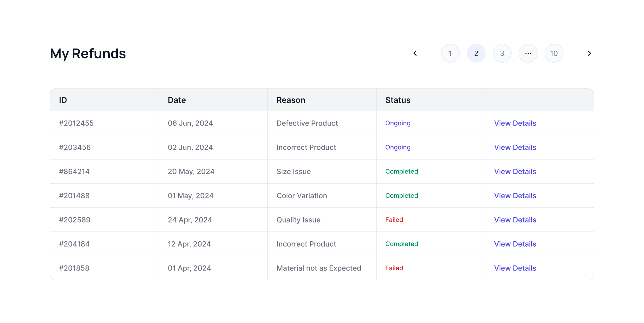This screenshot has height=323, width=644.
Task: Open the ellipsis pagination button
Action: pos(528,53)
